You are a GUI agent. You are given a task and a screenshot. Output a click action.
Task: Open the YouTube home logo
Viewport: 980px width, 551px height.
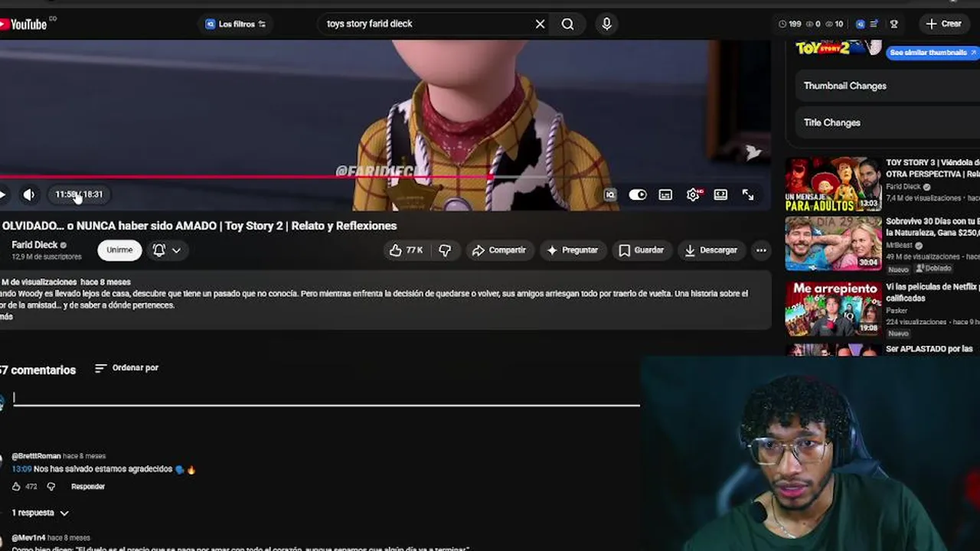point(24,24)
